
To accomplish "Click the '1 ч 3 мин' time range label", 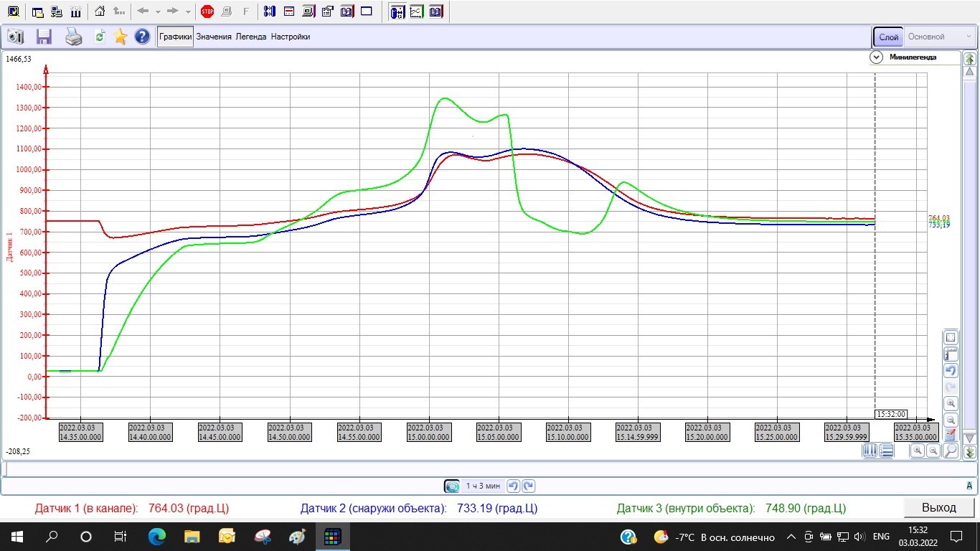I will [483, 486].
